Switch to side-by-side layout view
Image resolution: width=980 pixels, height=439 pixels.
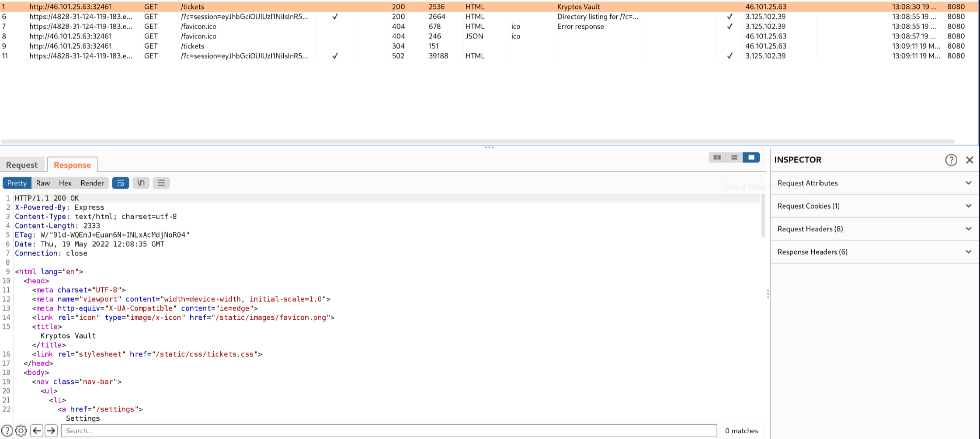click(x=717, y=158)
